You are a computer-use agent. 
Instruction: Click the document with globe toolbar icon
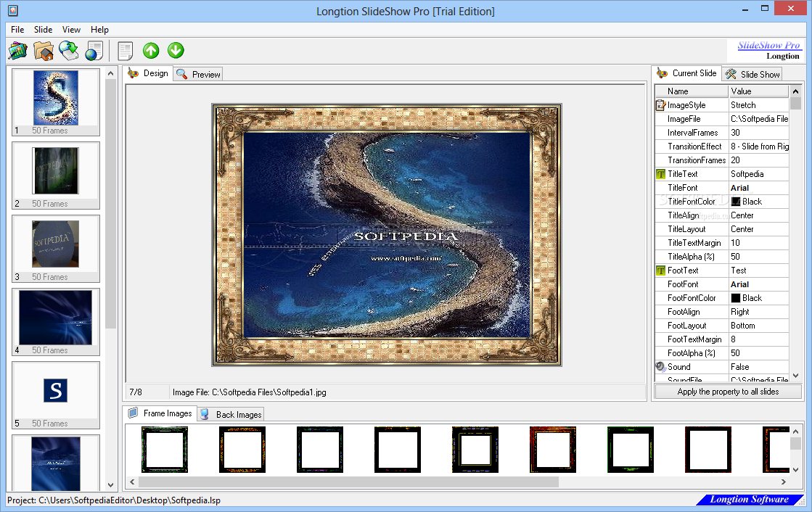click(94, 51)
